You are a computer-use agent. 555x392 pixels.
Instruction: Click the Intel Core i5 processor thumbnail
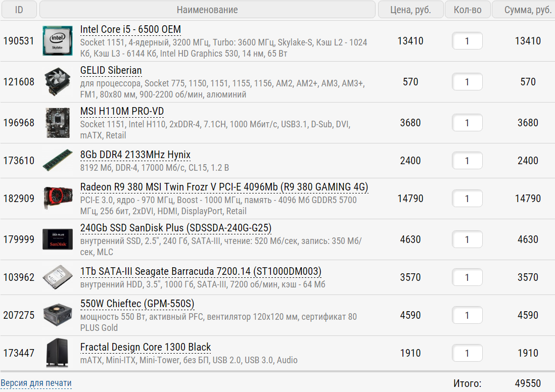pyautogui.click(x=58, y=41)
